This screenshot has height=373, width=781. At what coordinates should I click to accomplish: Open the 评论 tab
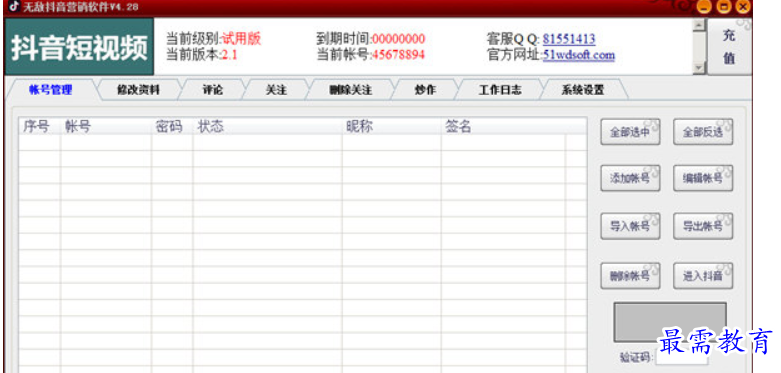[x=213, y=90]
